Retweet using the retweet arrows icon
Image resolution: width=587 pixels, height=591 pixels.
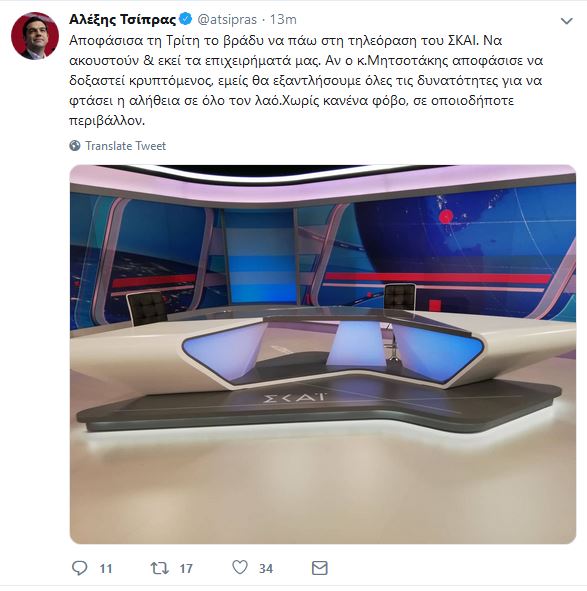pyautogui.click(x=160, y=568)
